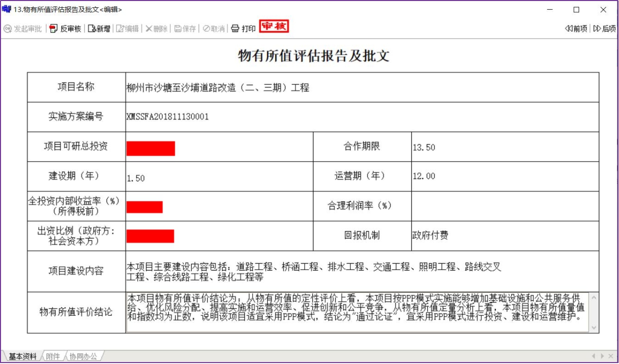Click the 实施方案编号 value field
The height and width of the screenshot is (364, 619).
click(362, 117)
